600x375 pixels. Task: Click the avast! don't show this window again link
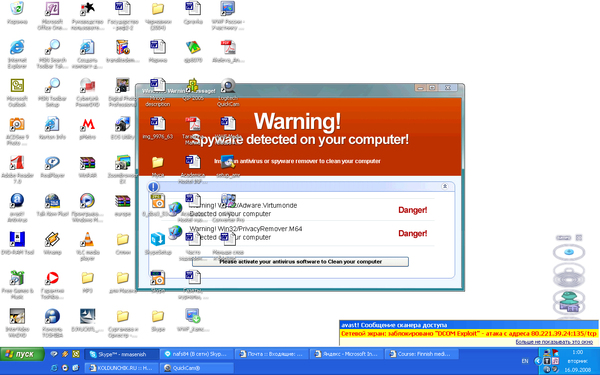point(554,342)
